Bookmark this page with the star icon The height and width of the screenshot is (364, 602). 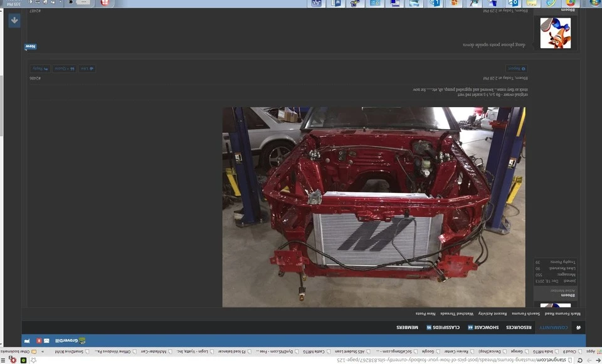coord(33,360)
